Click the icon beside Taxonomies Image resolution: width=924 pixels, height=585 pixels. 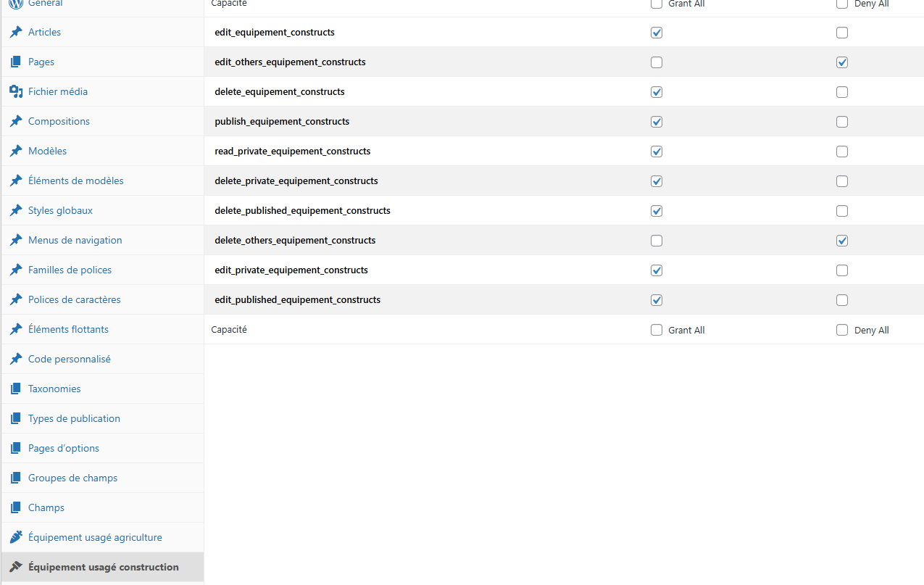click(16, 389)
